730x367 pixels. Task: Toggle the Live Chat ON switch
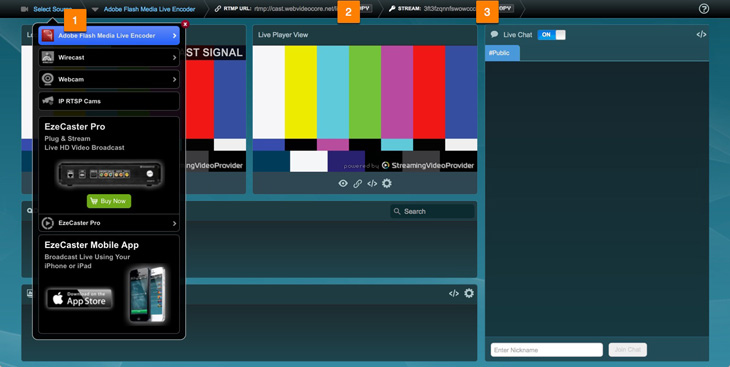click(552, 34)
